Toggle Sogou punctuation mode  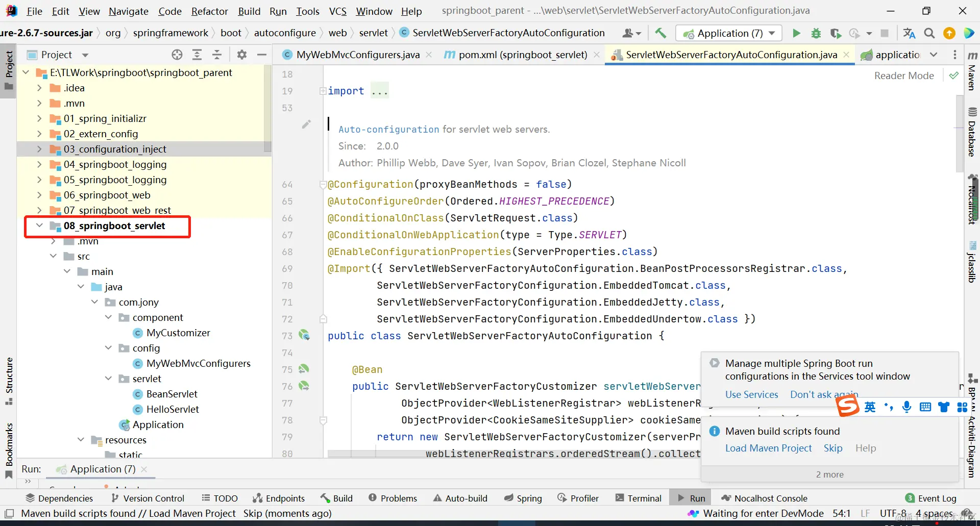pos(889,407)
